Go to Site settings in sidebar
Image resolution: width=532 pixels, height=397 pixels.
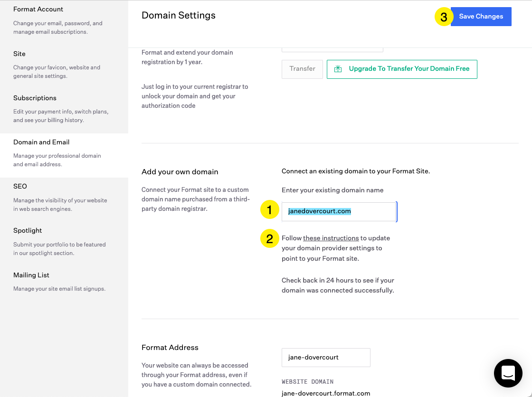pyautogui.click(x=19, y=54)
